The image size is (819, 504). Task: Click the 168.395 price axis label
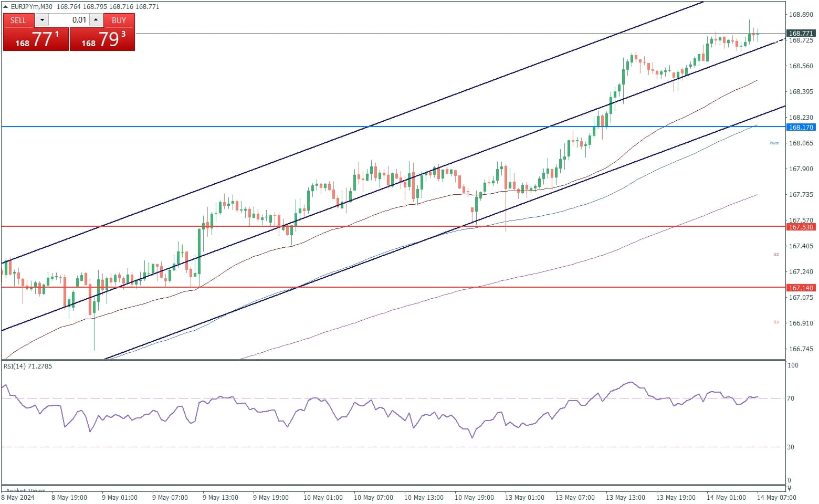pyautogui.click(x=801, y=92)
